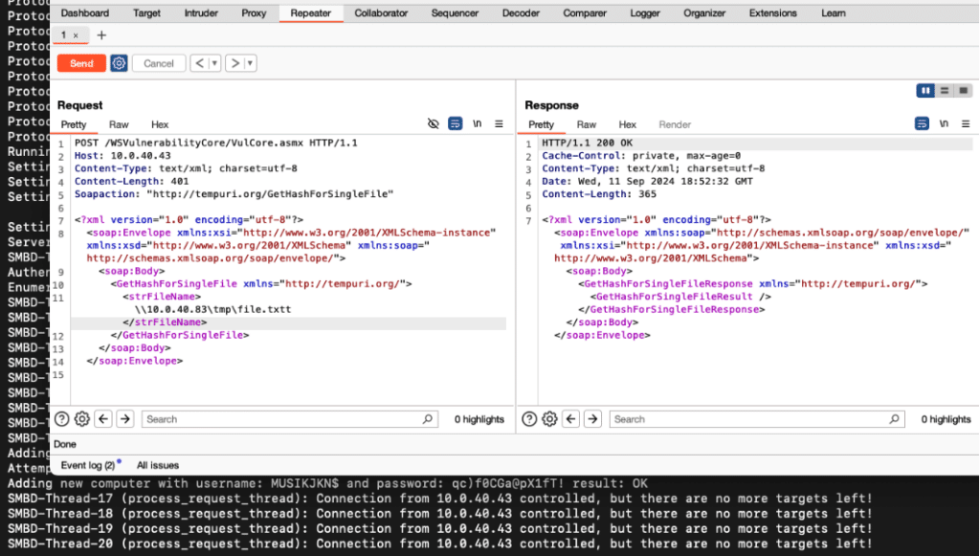Send the request
Image resolution: width=980 pixels, height=556 pixels.
pyautogui.click(x=81, y=63)
